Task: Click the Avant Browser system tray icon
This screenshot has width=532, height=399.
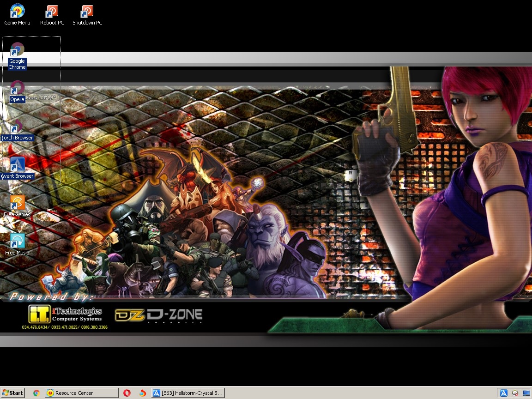Action: [503, 393]
